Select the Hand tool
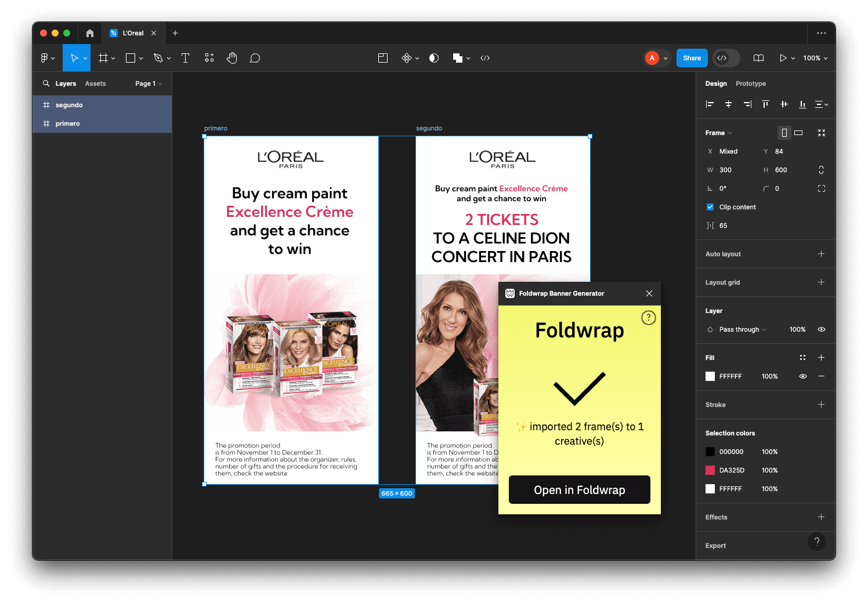Viewport: 868px width, 603px height. tap(232, 58)
